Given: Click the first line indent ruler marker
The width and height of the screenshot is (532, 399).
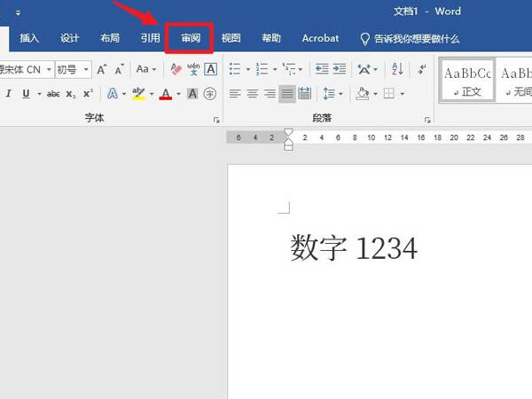Looking at the screenshot, I should coord(288,132).
